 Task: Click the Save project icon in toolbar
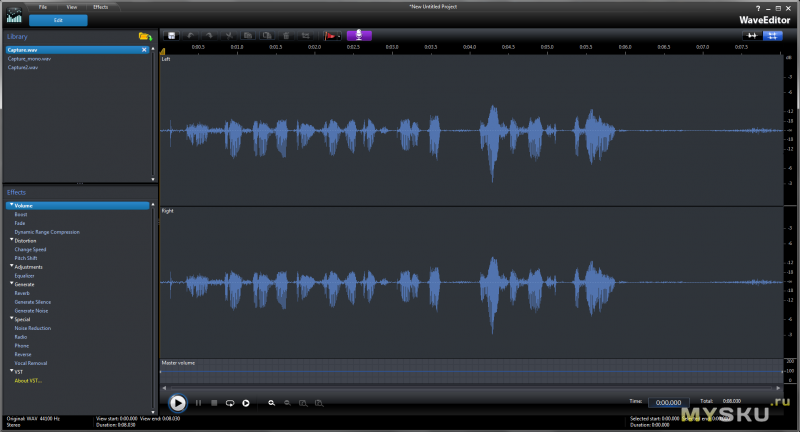coord(173,35)
